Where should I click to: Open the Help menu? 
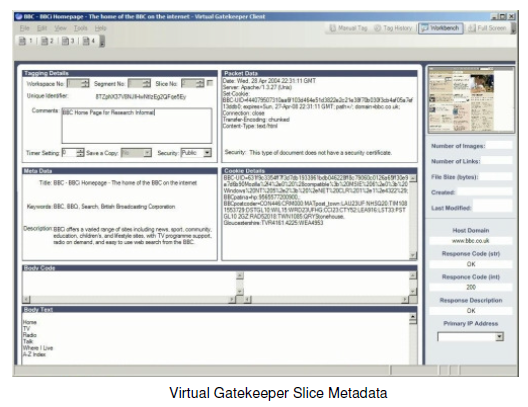point(100,28)
